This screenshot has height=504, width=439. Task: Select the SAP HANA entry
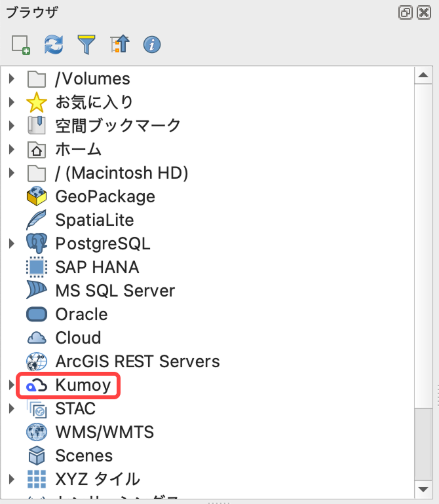[97, 267]
